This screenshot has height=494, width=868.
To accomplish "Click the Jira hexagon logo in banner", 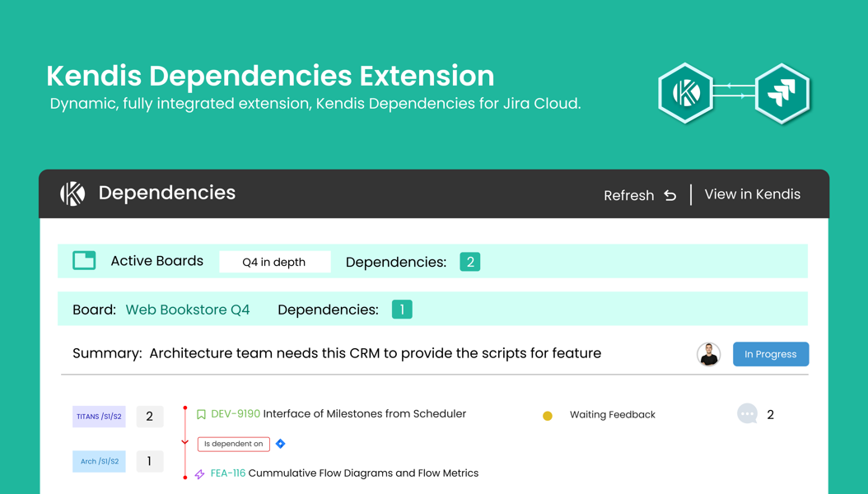I will 782,93.
